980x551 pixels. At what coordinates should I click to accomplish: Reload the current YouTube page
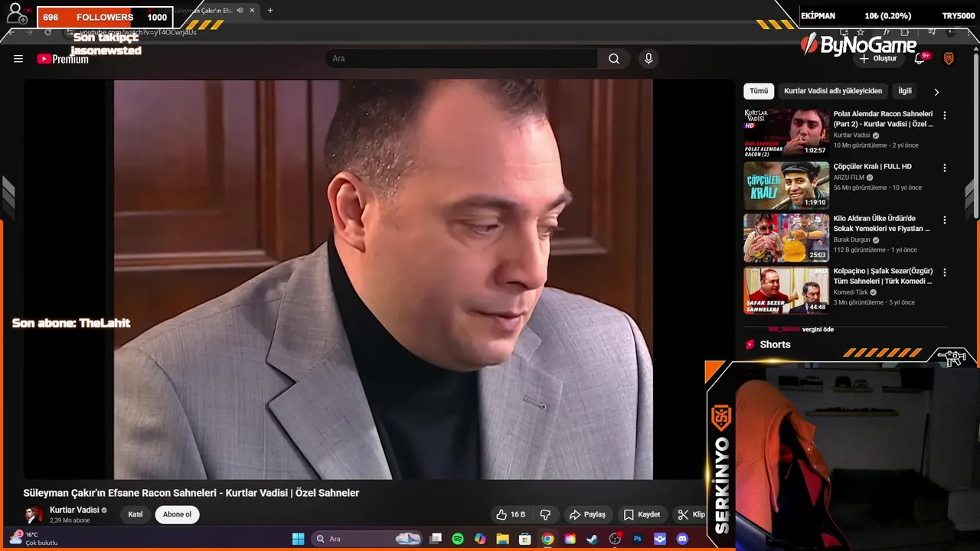pyautogui.click(x=48, y=32)
